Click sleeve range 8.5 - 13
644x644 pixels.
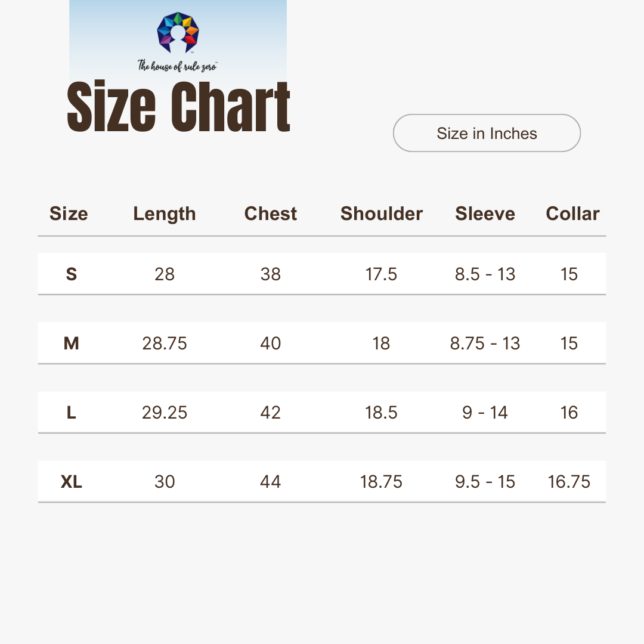point(485,274)
